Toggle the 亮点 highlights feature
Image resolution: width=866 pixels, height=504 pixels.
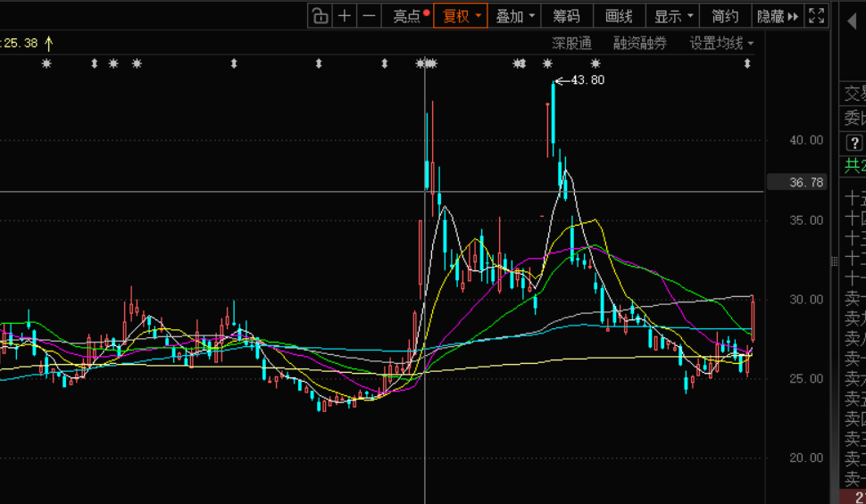(411, 16)
